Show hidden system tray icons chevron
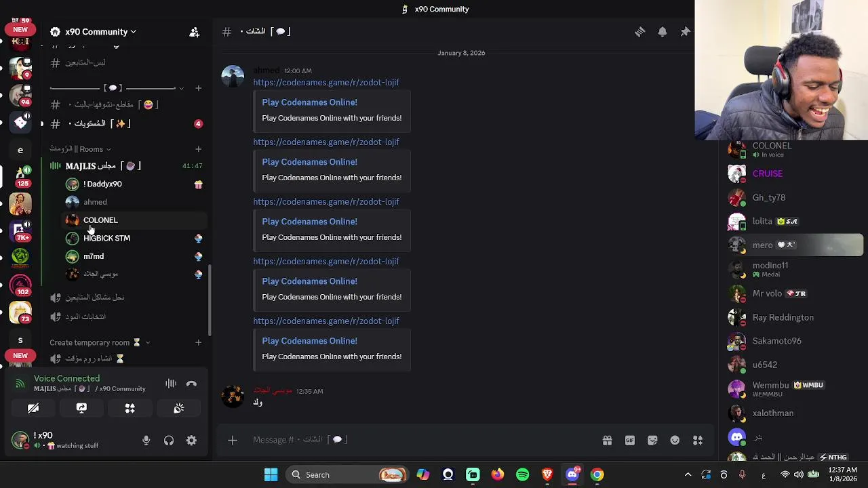The width and height of the screenshot is (868, 488). pyautogui.click(x=688, y=474)
